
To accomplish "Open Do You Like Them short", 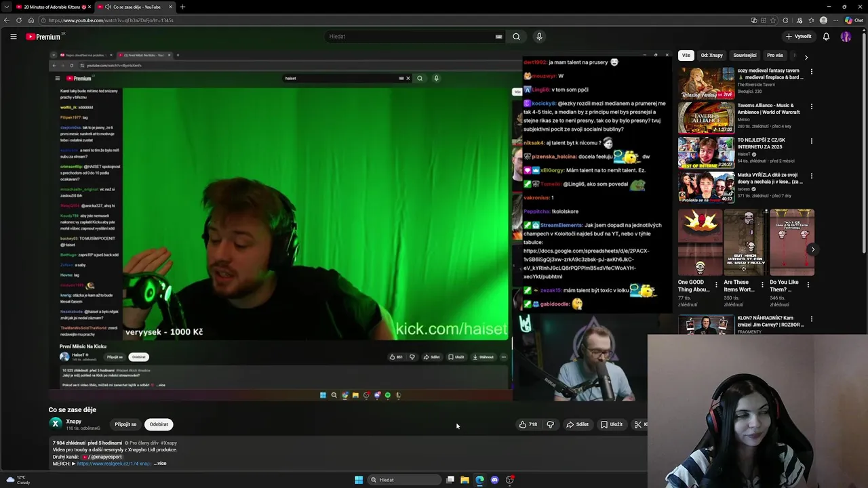I will (791, 243).
